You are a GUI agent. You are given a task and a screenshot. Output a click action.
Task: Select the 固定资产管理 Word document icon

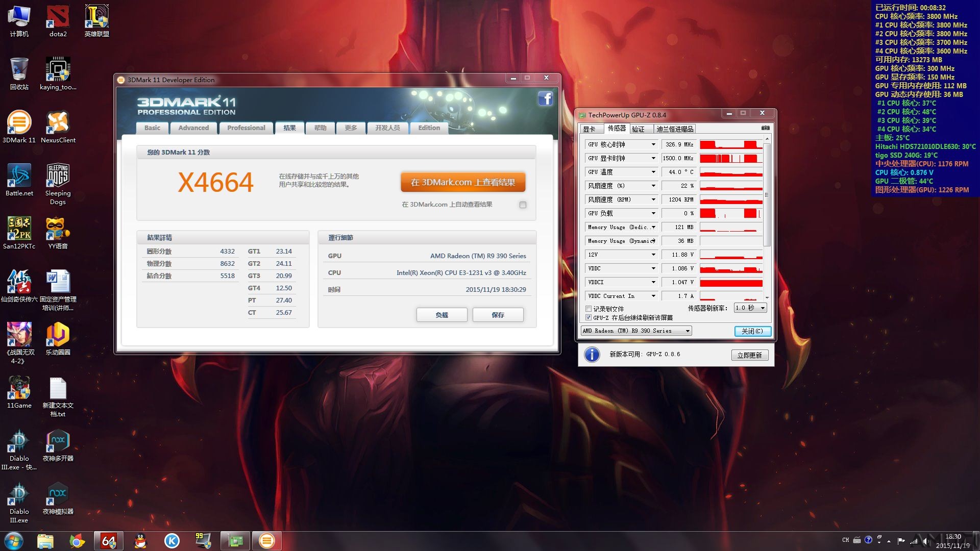click(x=58, y=290)
